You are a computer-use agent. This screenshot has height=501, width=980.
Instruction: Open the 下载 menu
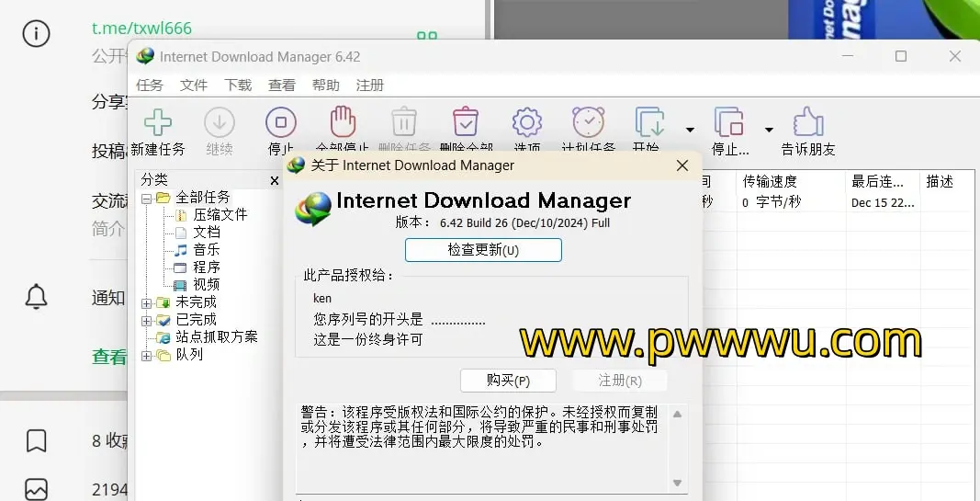(x=238, y=85)
